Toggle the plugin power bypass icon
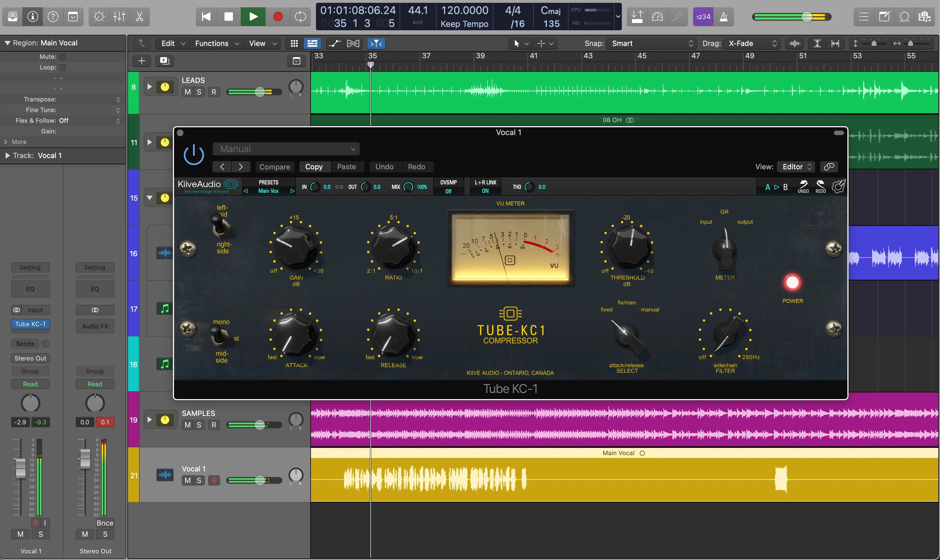The width and height of the screenshot is (940, 560). tap(194, 154)
